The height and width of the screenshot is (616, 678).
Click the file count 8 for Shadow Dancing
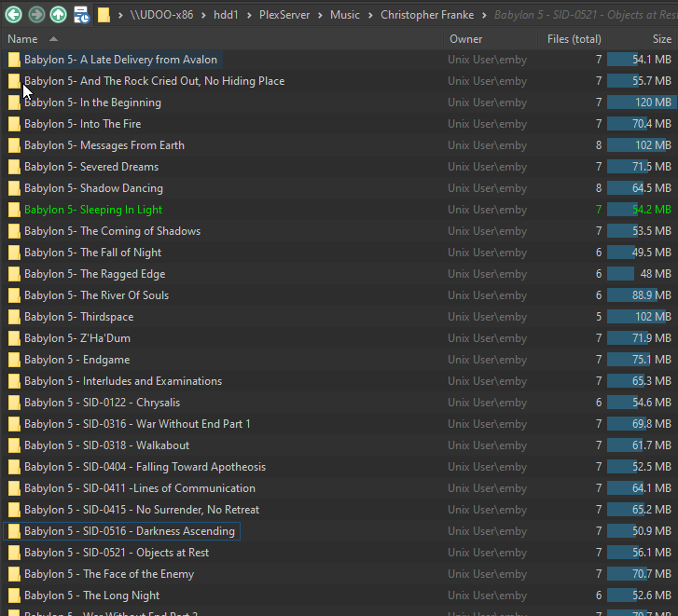click(599, 188)
